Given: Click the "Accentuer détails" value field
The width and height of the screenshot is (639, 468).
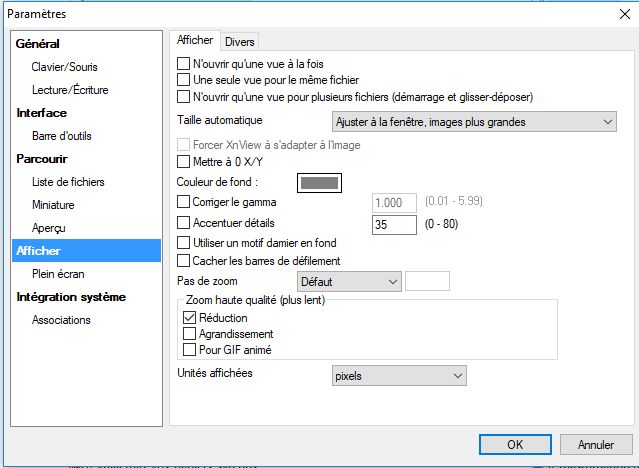Looking at the screenshot, I should pyautogui.click(x=394, y=223).
